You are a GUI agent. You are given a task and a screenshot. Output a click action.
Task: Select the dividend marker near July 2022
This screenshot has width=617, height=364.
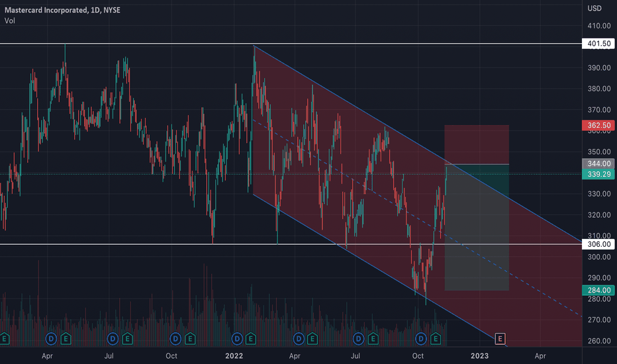[358, 338]
